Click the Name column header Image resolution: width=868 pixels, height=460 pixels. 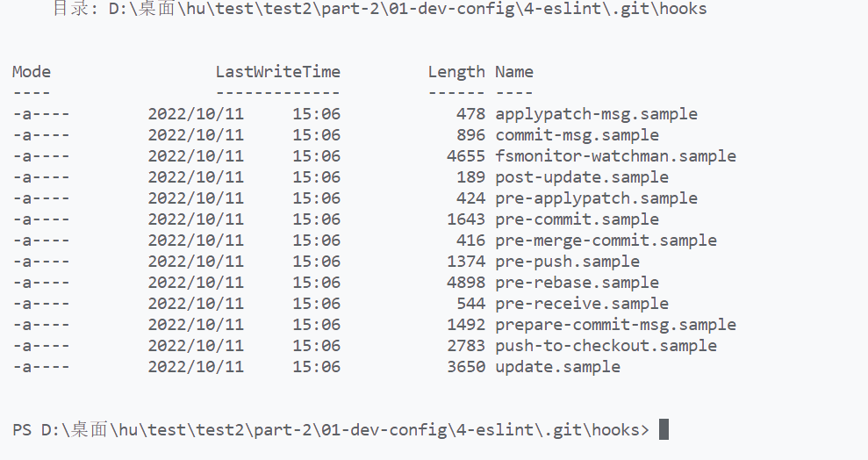pyautogui.click(x=514, y=72)
